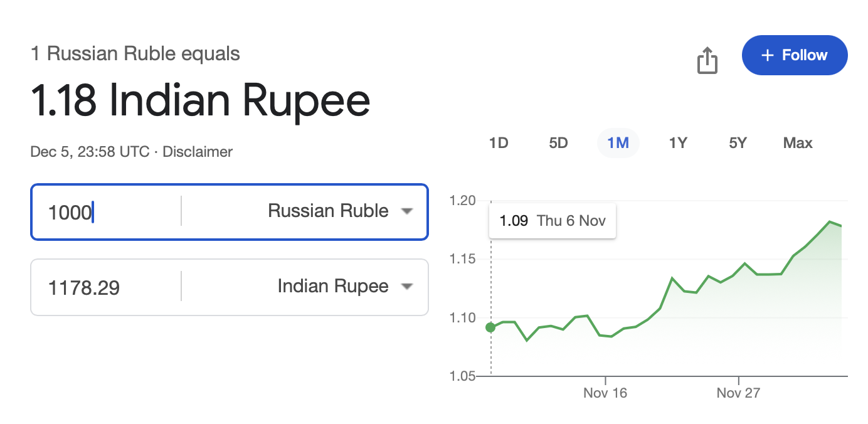The width and height of the screenshot is (868, 424).
Task: Click the 1178.29 converted amount field
Action: (107, 288)
